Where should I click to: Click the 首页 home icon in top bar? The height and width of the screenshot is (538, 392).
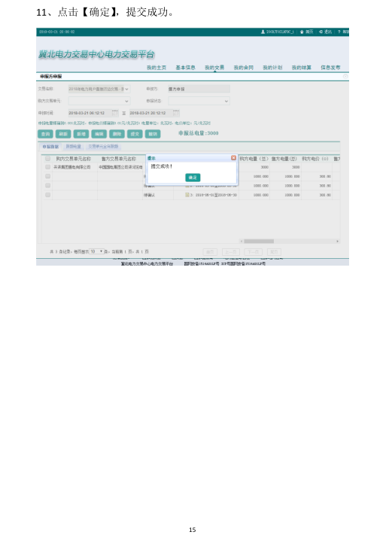click(302, 32)
